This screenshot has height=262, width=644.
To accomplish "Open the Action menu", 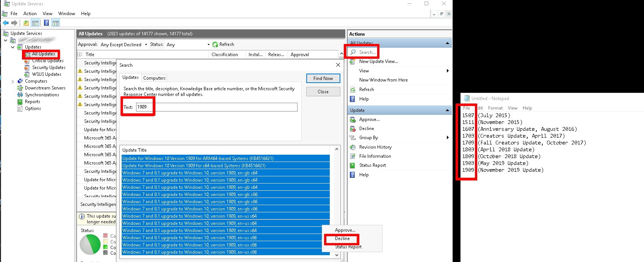I will coord(30,14).
